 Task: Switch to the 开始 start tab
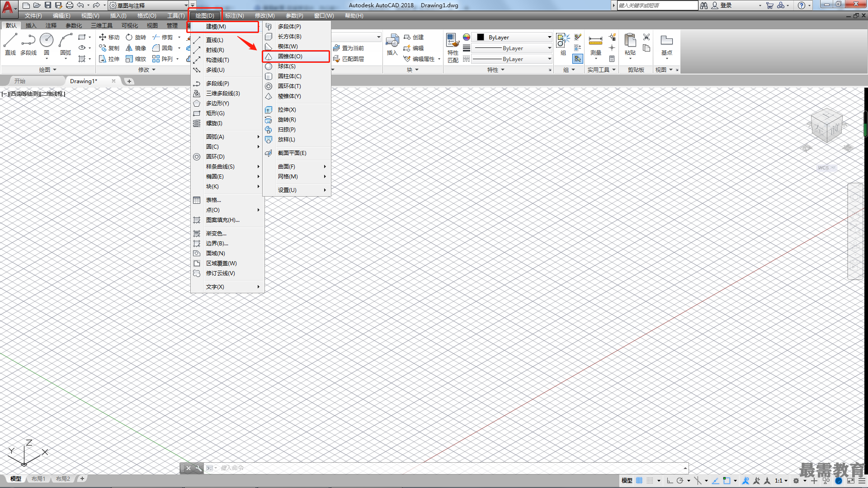click(x=19, y=81)
